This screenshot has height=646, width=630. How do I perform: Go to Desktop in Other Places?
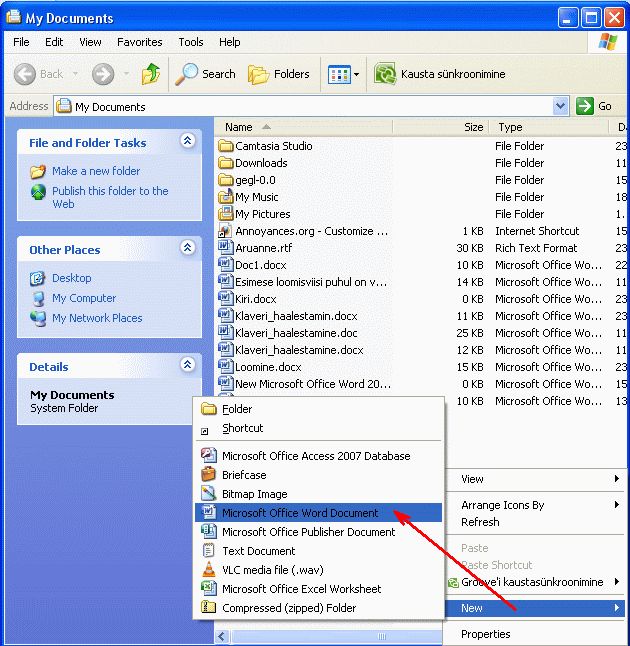pyautogui.click(x=71, y=278)
